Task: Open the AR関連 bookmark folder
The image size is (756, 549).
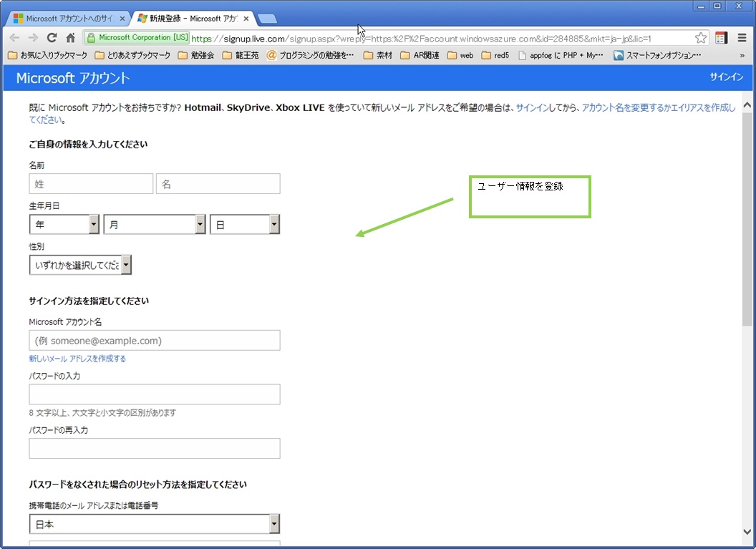Action: [420, 55]
